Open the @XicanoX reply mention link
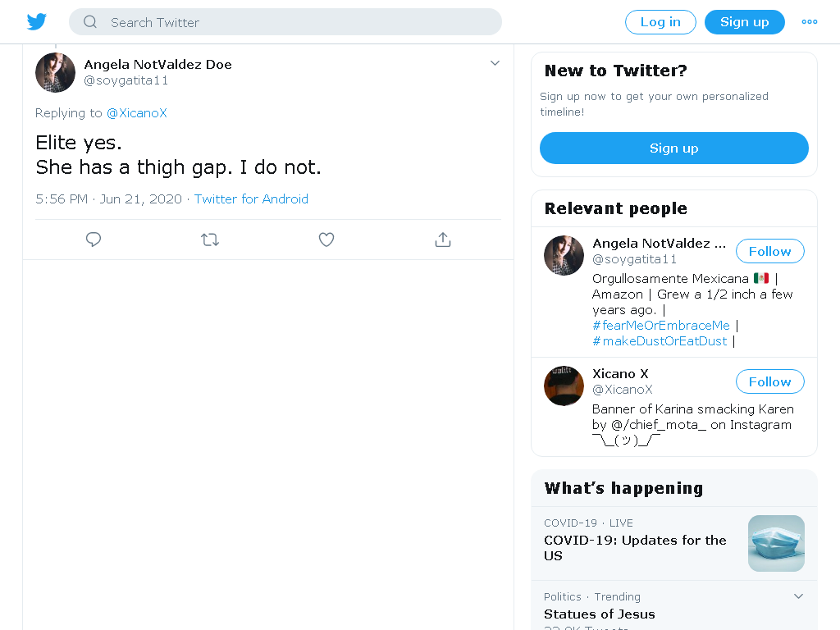 [x=137, y=113]
